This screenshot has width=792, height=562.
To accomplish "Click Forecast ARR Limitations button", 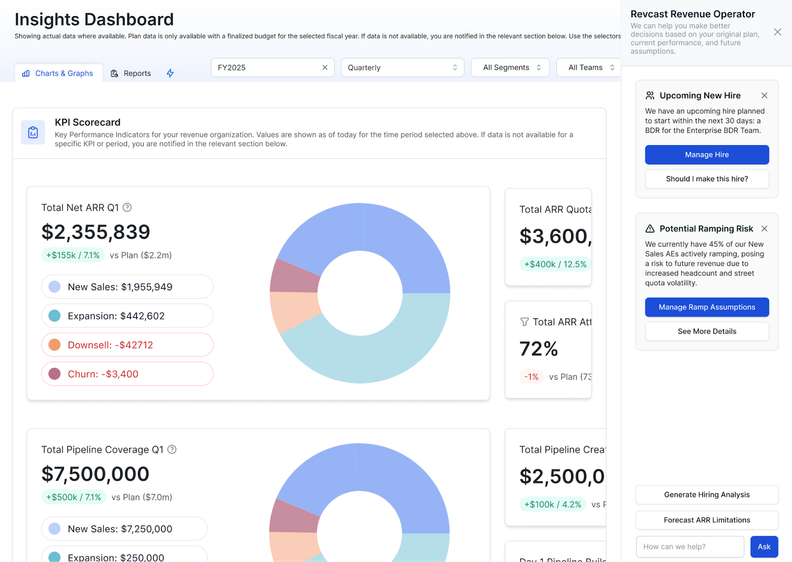I will (707, 520).
